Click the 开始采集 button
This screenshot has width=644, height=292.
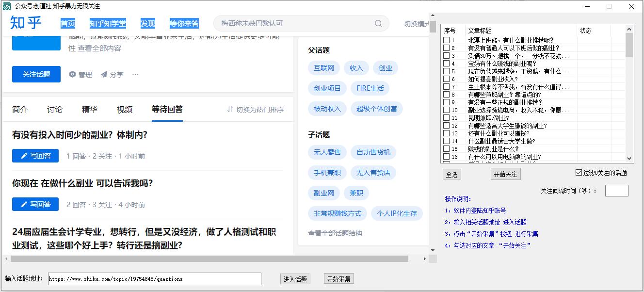click(x=339, y=279)
